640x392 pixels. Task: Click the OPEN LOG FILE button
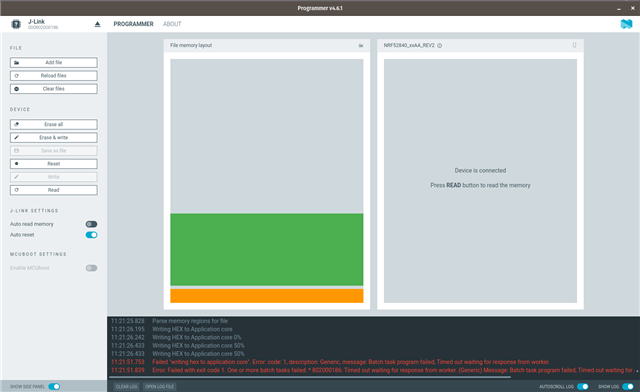(x=159, y=386)
